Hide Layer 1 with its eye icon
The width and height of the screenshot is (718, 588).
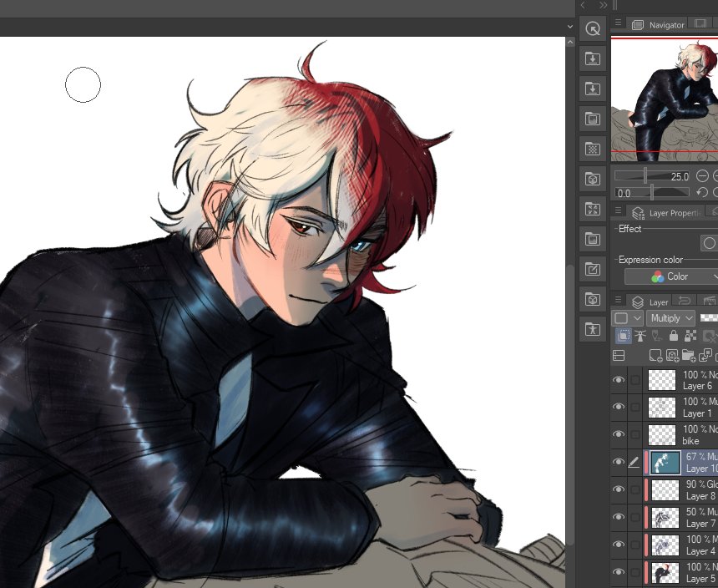click(x=619, y=407)
